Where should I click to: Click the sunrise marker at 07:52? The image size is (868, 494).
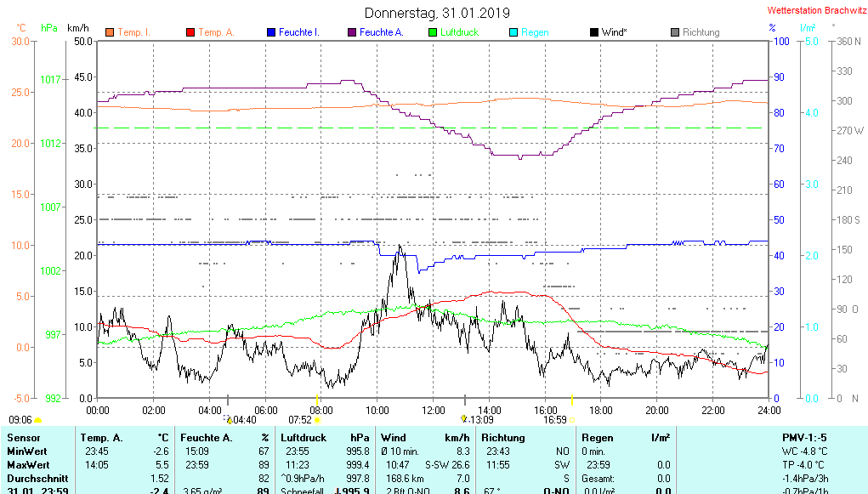pyautogui.click(x=317, y=419)
